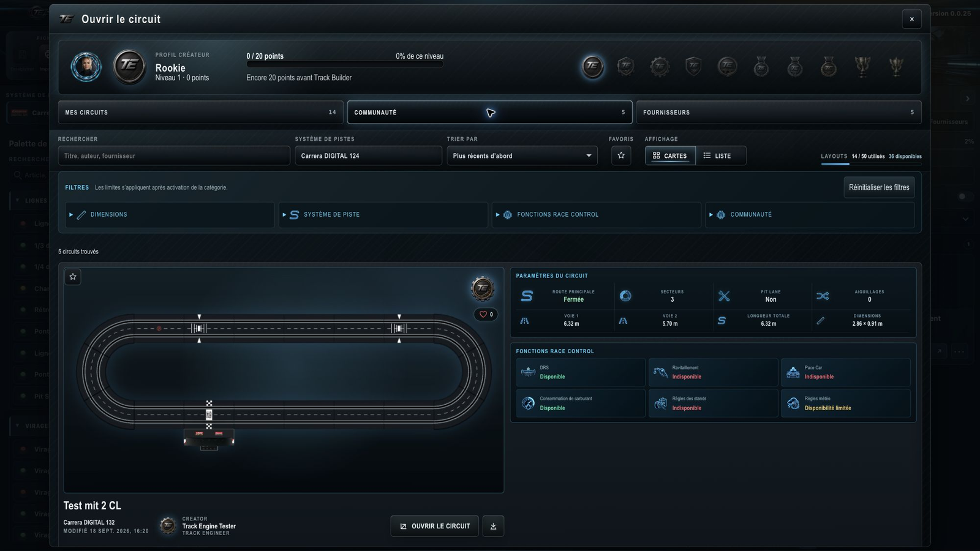Click the Consommation de carburant tile
Image resolution: width=980 pixels, height=551 pixels.
tap(581, 403)
